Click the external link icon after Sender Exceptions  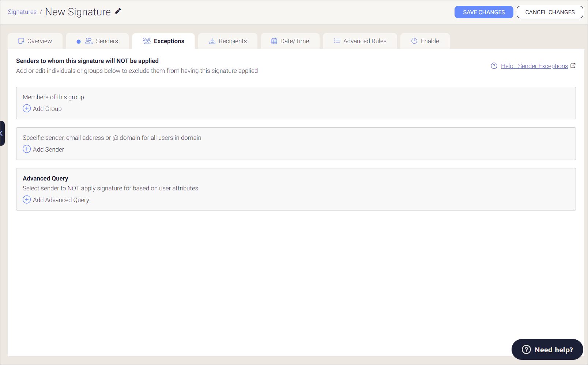click(573, 66)
